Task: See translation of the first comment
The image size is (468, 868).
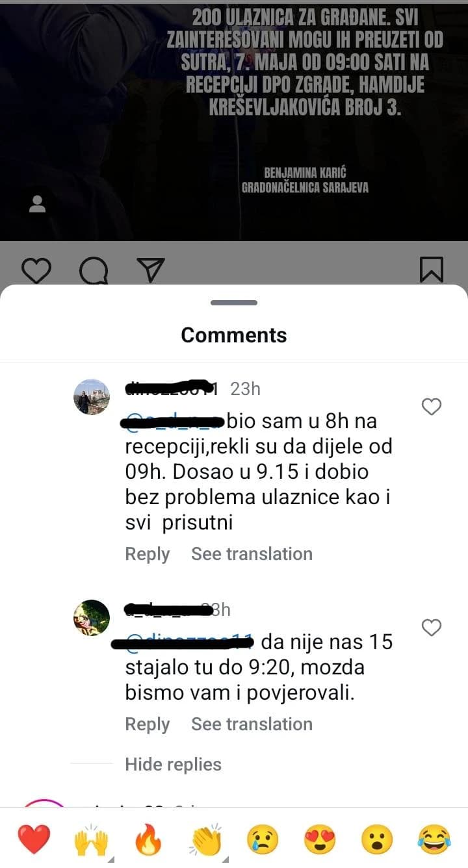Action: [x=252, y=554]
